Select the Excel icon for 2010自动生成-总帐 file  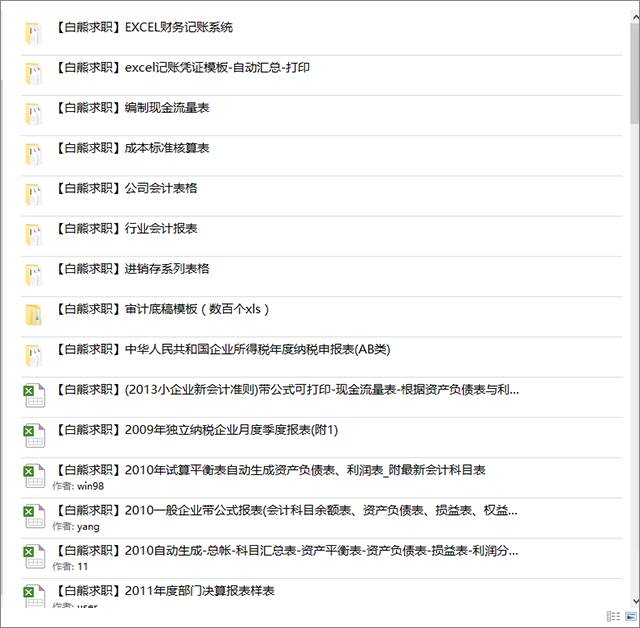[34, 557]
